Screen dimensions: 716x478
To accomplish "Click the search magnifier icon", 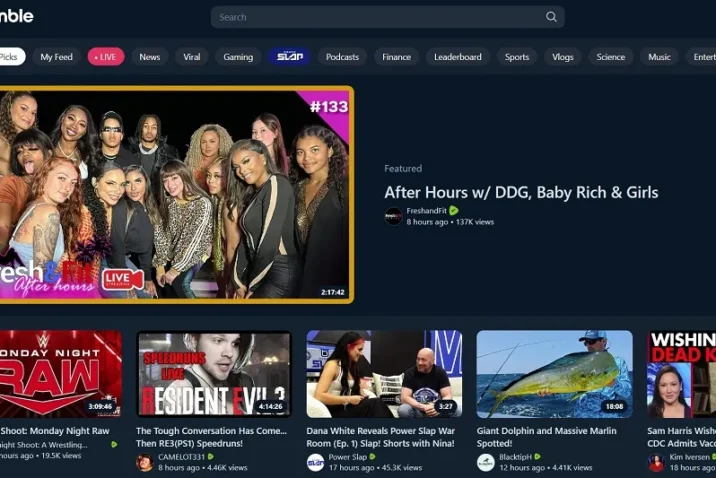I will tap(551, 17).
